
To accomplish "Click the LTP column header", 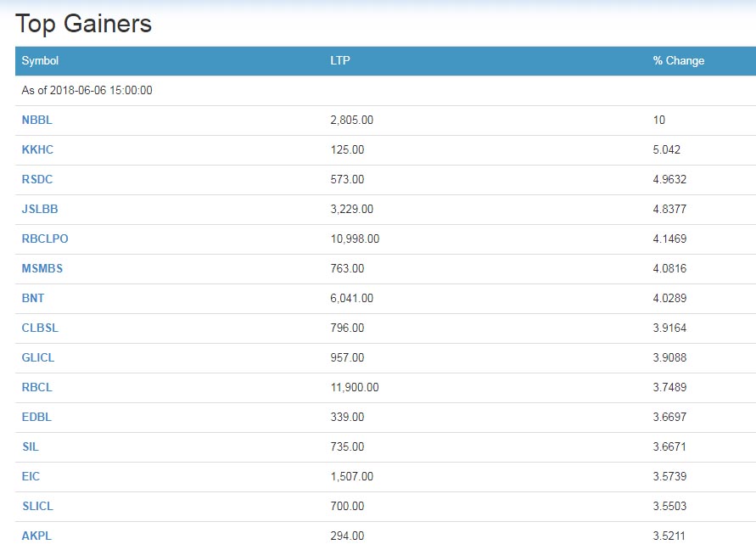I will pyautogui.click(x=340, y=61).
